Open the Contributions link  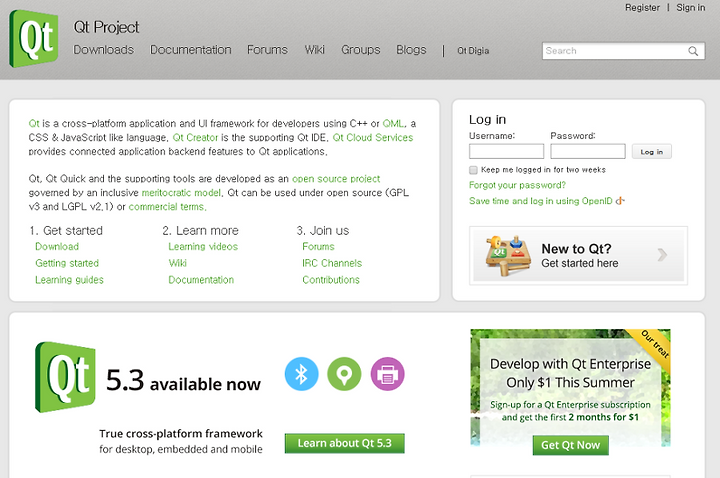tap(331, 280)
